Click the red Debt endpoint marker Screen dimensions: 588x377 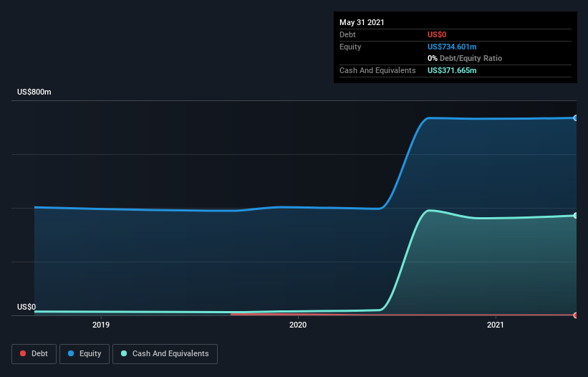(x=576, y=315)
